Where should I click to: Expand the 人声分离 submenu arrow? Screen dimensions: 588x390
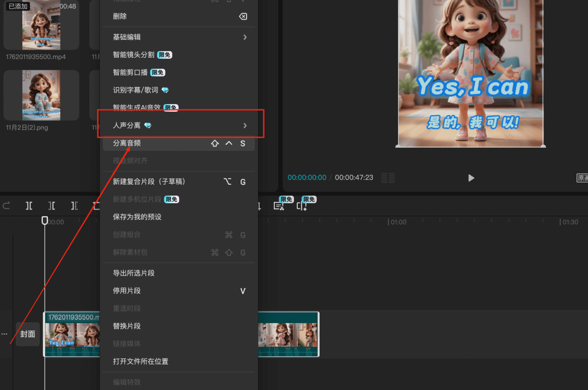(x=245, y=125)
